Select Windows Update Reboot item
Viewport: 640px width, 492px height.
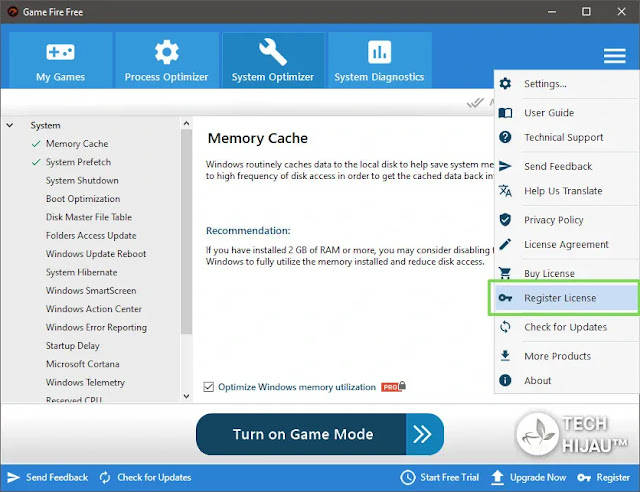(x=96, y=254)
